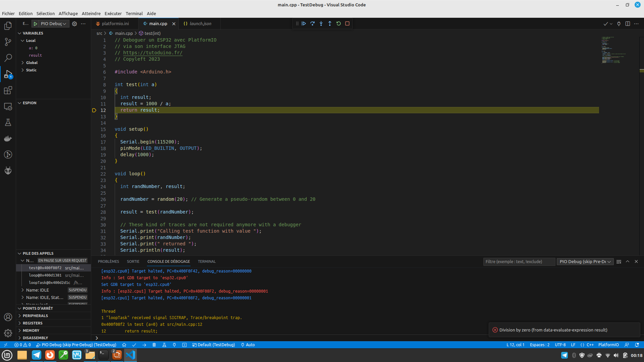Select loop@0x400d1381 call stack frame

click(54, 275)
